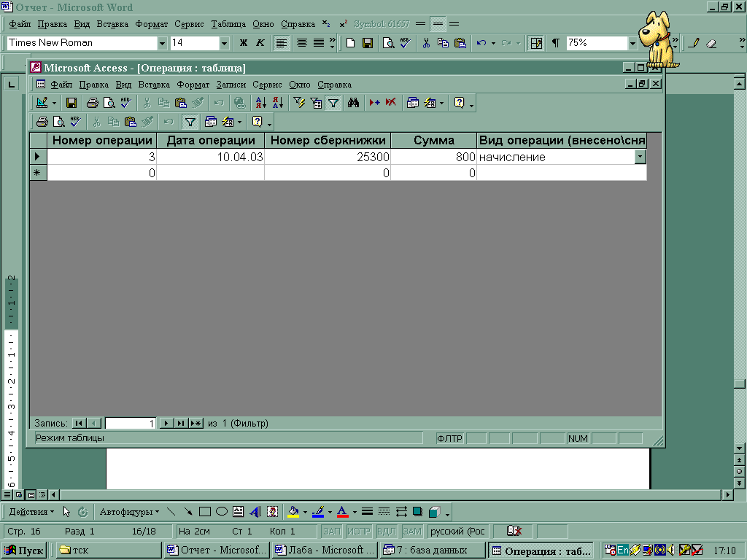
Task: Toggle Bold formatting (Ж) in Word
Action: coord(244,43)
